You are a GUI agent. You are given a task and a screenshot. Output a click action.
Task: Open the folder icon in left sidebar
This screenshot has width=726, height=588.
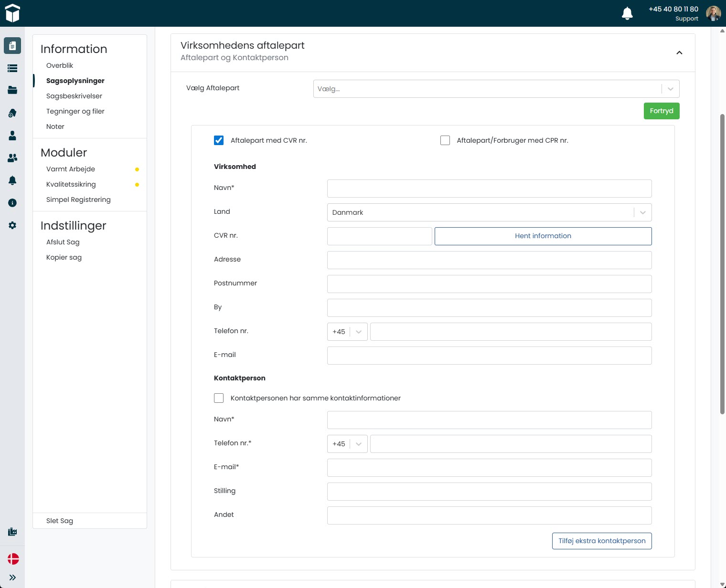tap(12, 90)
